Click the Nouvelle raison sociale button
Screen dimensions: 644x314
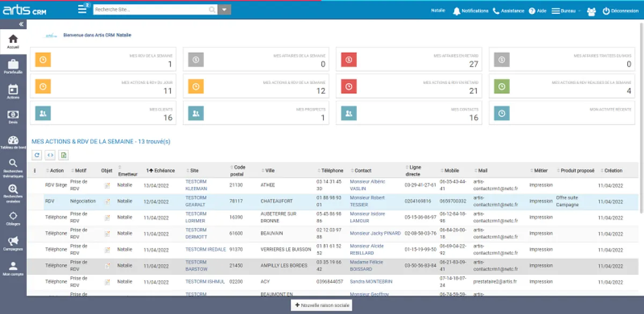pos(321,305)
